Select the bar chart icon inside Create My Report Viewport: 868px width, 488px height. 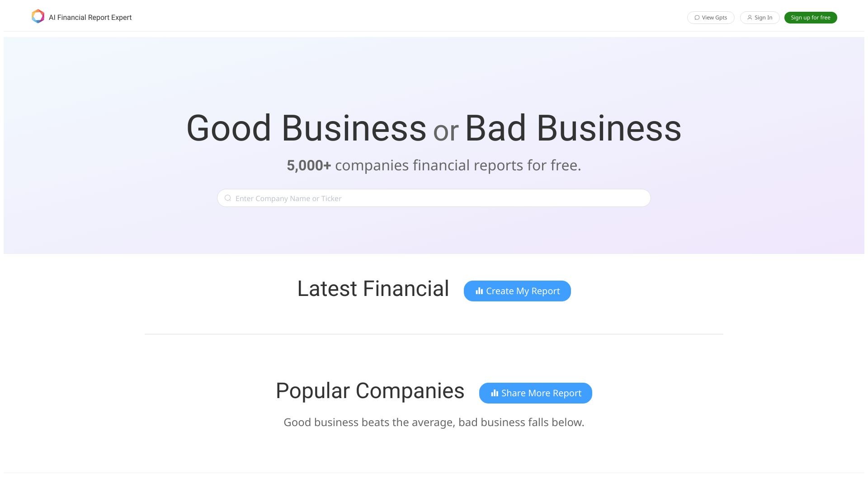[x=479, y=291]
